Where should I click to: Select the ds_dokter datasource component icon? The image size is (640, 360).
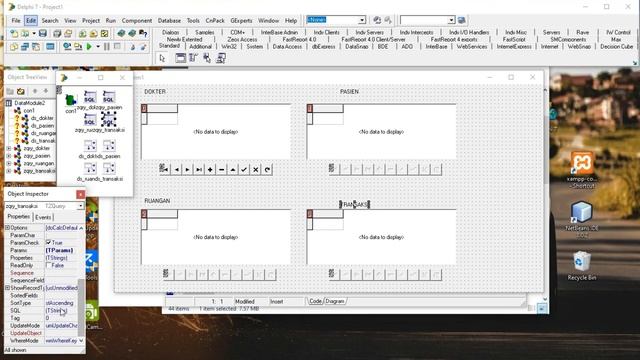pos(90,146)
